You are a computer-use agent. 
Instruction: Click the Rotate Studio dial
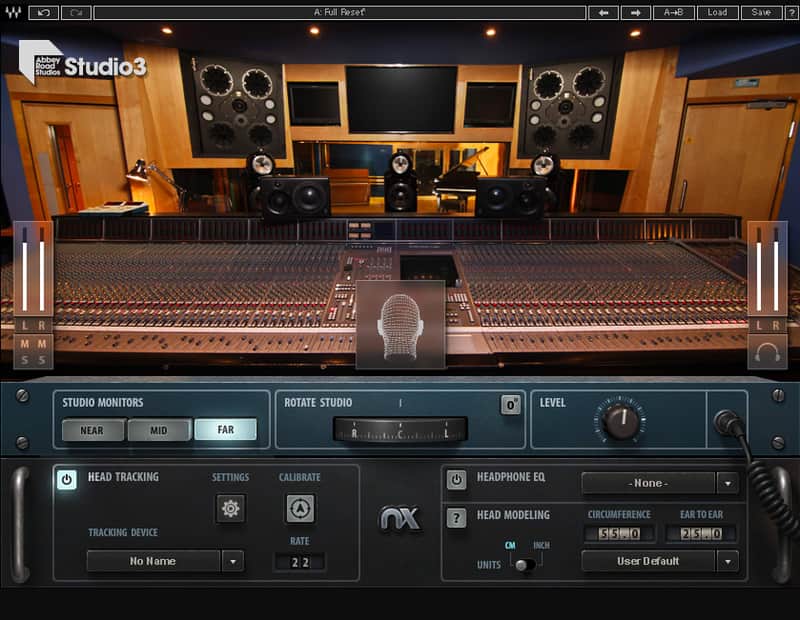pos(400,430)
